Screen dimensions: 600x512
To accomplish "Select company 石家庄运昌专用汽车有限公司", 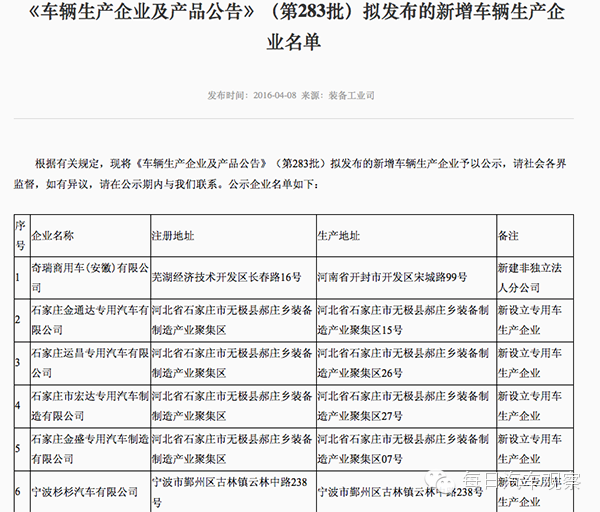I will click(90, 363).
